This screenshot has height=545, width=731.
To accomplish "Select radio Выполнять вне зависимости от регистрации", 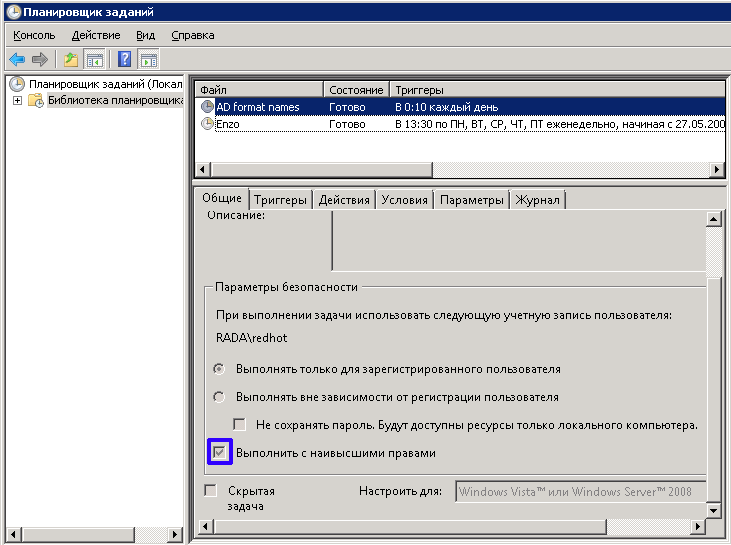I will tap(219, 397).
